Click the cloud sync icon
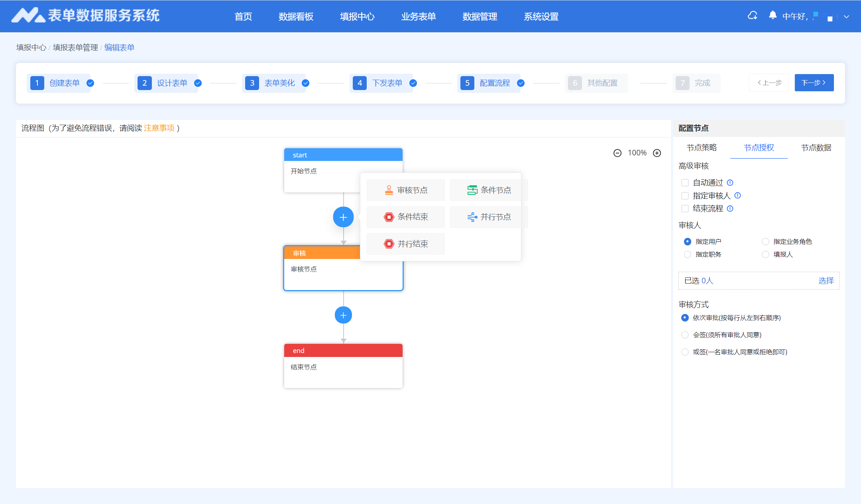This screenshot has height=504, width=861. [753, 16]
